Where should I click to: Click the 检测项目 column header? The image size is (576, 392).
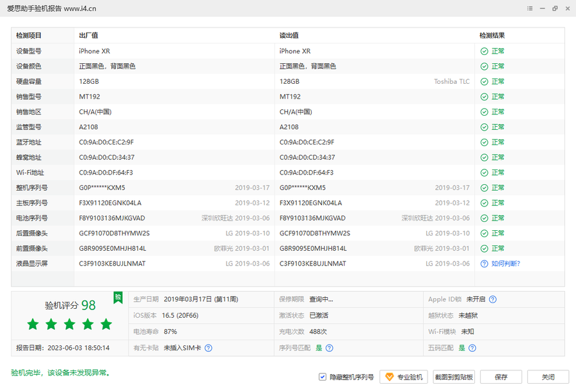coord(29,36)
